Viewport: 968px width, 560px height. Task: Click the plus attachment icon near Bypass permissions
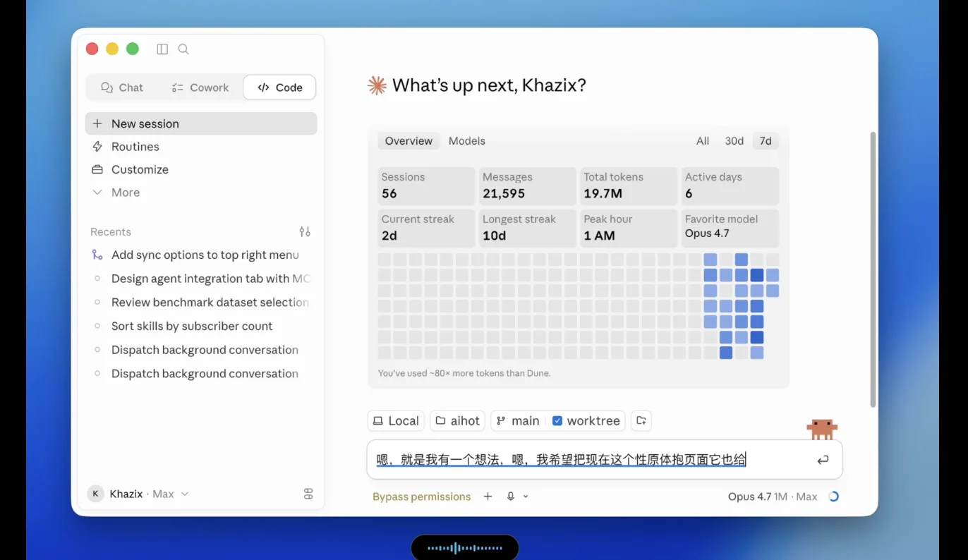(488, 497)
